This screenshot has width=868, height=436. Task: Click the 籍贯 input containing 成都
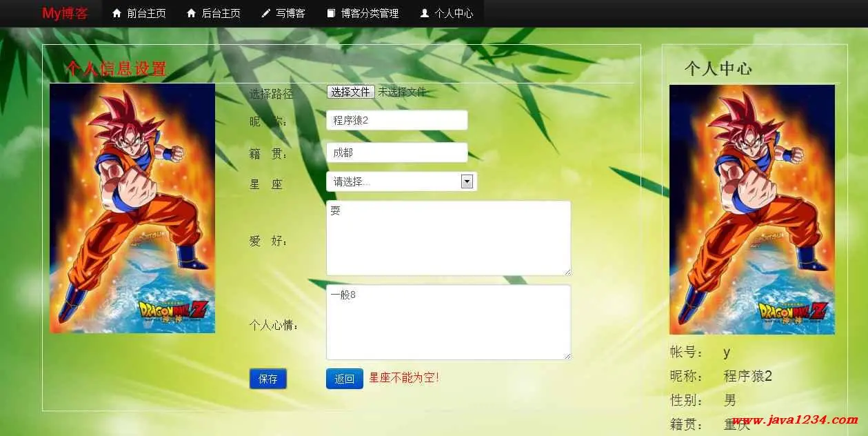(x=396, y=152)
